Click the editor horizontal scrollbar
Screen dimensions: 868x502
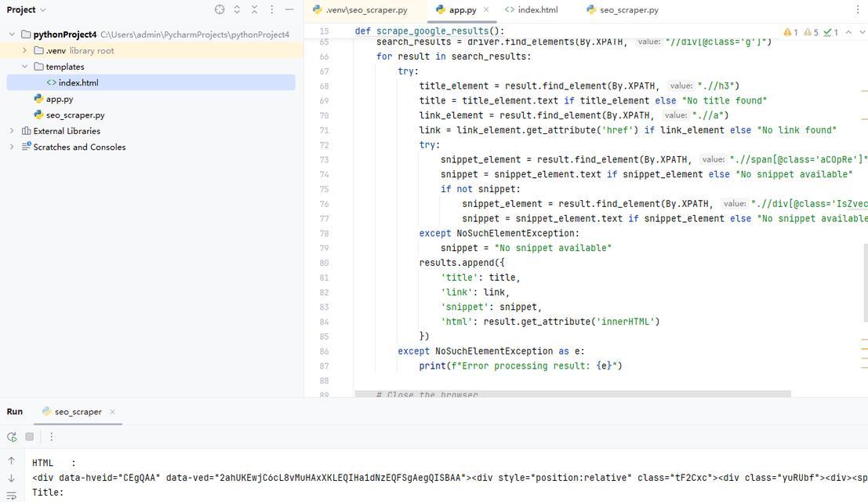tap(572, 394)
